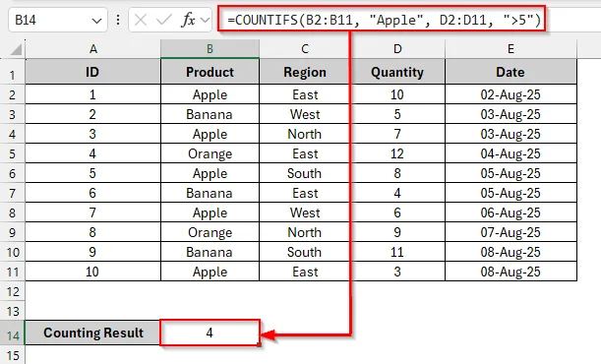Select column A header

coord(92,49)
